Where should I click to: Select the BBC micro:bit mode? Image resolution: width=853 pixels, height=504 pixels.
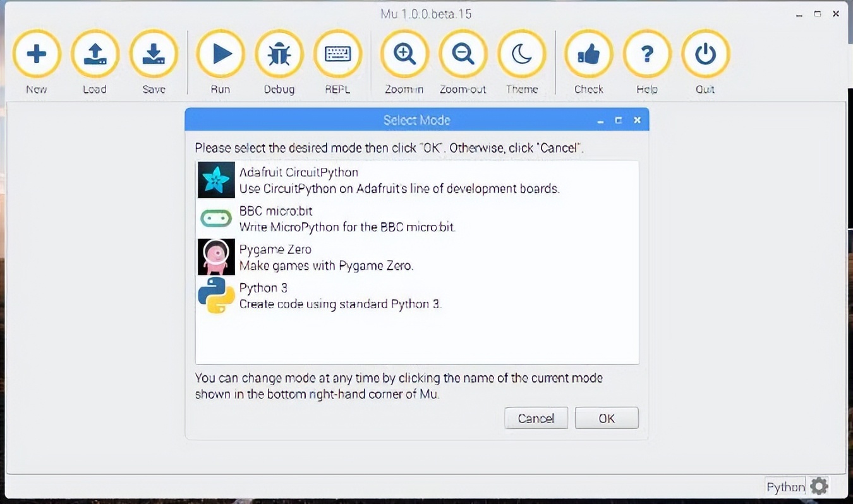(417, 219)
